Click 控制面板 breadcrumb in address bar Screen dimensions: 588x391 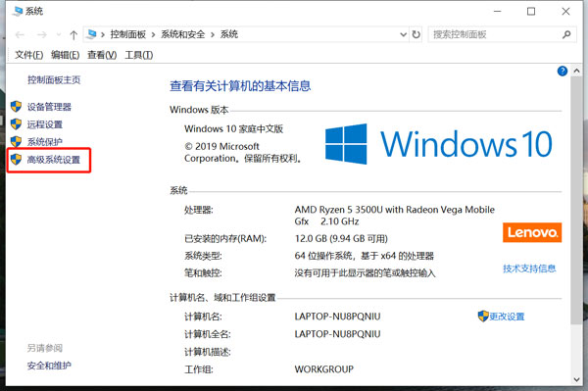coord(127,34)
